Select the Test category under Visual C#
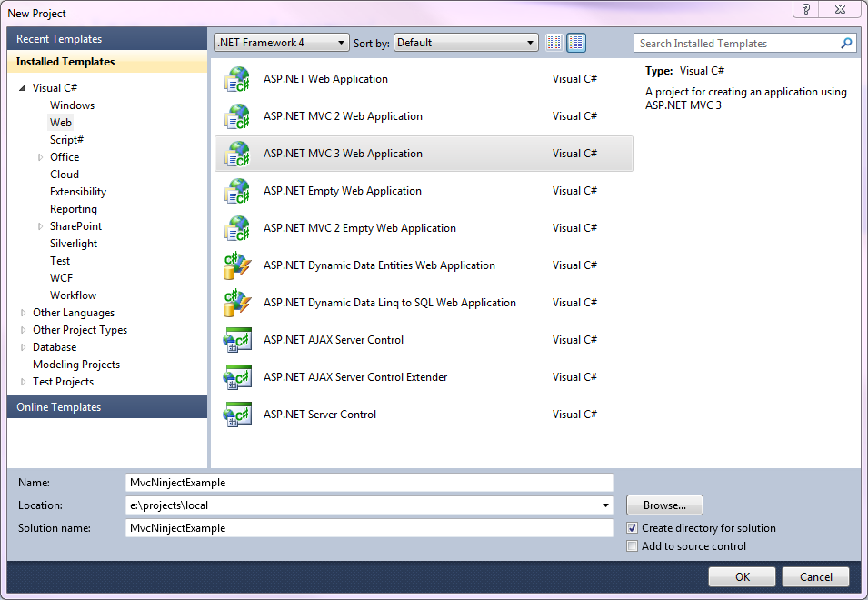 click(x=60, y=261)
